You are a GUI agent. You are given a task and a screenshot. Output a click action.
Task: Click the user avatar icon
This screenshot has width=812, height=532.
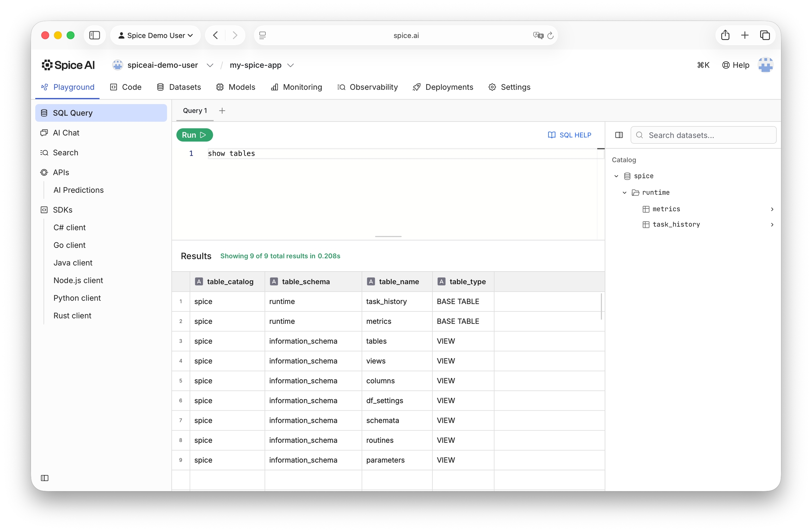(x=765, y=65)
